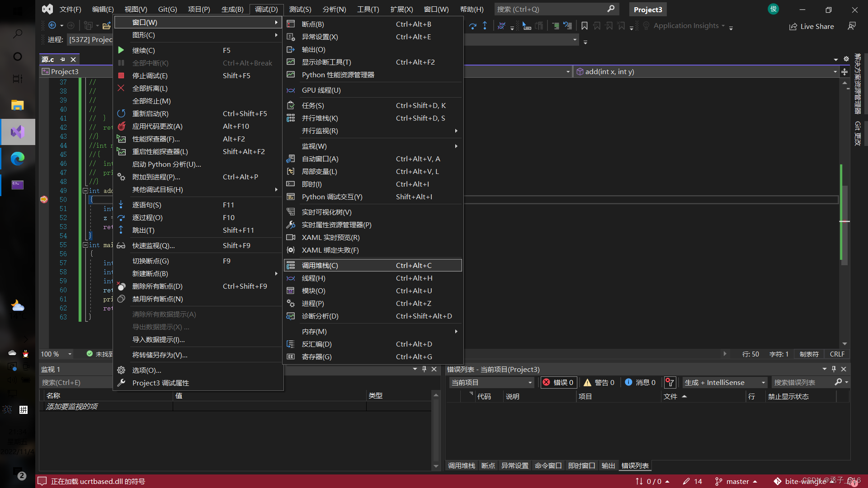Click search magnifier icon in title bar

[x=611, y=9]
